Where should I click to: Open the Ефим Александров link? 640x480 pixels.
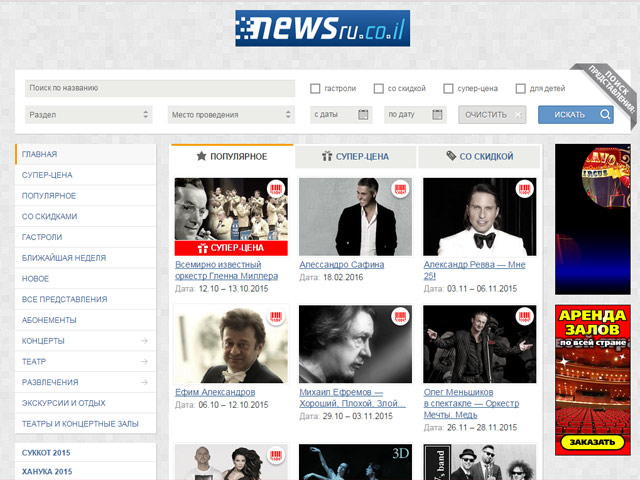coord(215,392)
